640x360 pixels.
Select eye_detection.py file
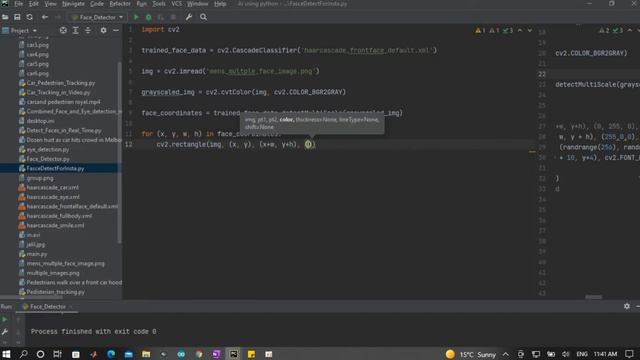pyautogui.click(x=48, y=149)
